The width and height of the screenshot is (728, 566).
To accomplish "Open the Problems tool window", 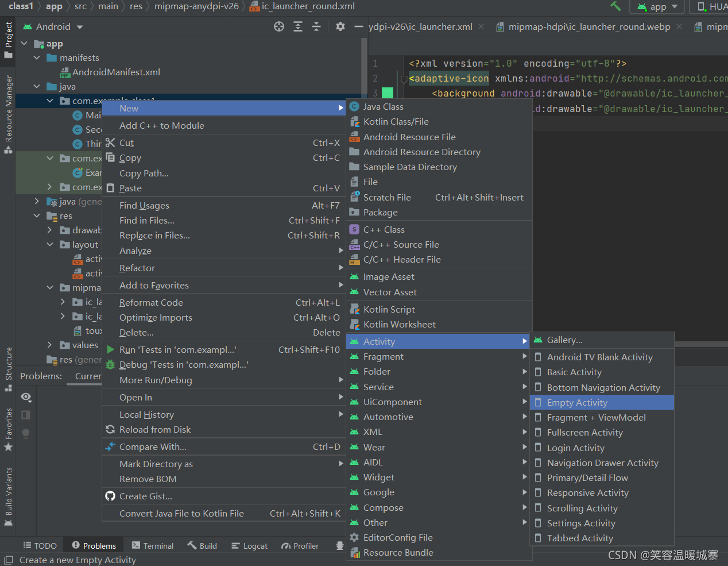I will click(94, 546).
